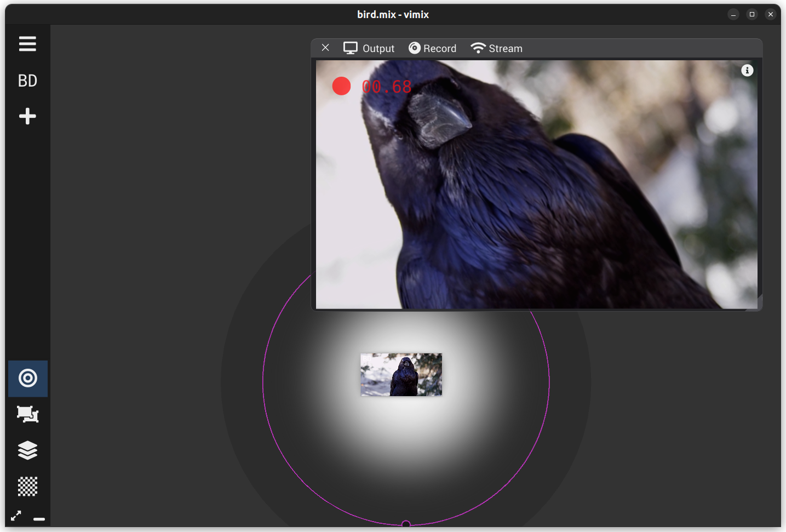The width and height of the screenshot is (786, 532).
Task: Click the red recording timer text
Action: pos(386,87)
